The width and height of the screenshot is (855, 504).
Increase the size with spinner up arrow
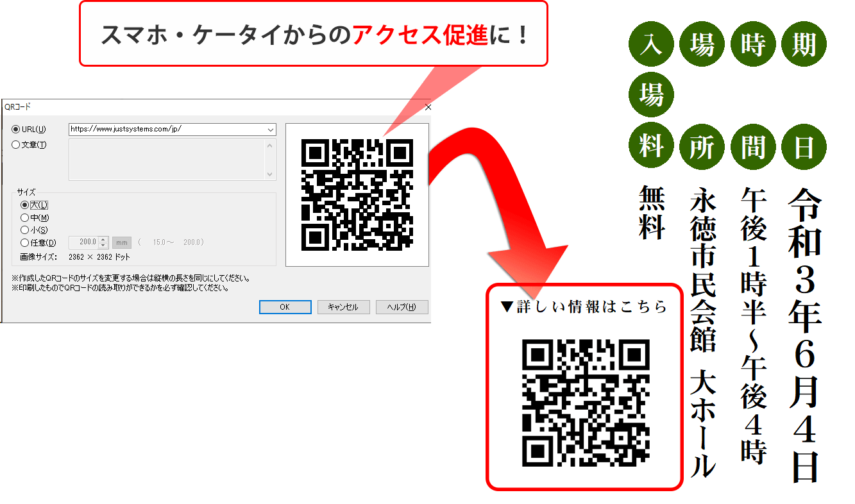[x=103, y=240]
